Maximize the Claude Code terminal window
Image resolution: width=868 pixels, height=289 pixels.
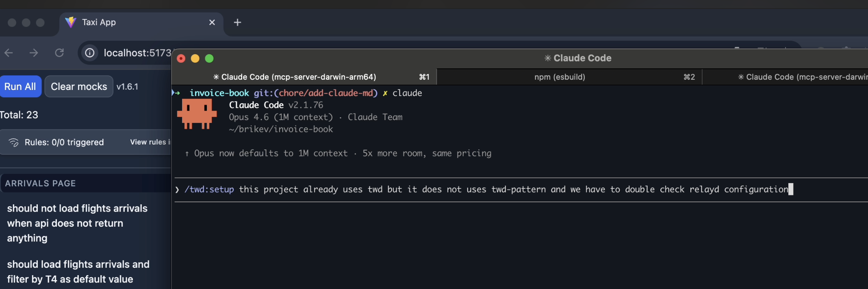pos(209,59)
